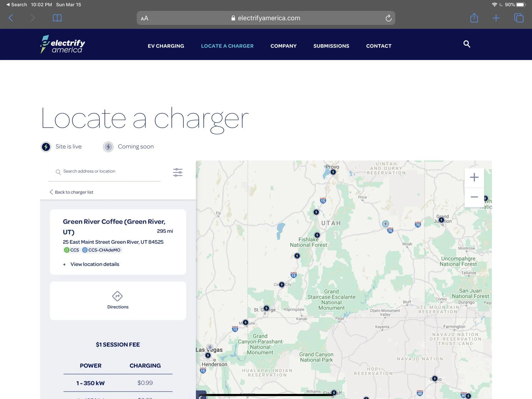
Task: Click the $0.99 charging price
Action: [145, 383]
